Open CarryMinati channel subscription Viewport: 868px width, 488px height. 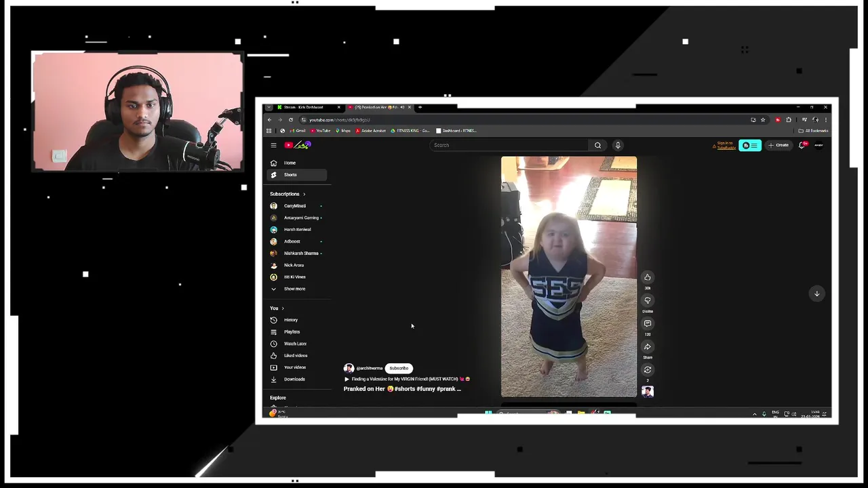pyautogui.click(x=297, y=206)
